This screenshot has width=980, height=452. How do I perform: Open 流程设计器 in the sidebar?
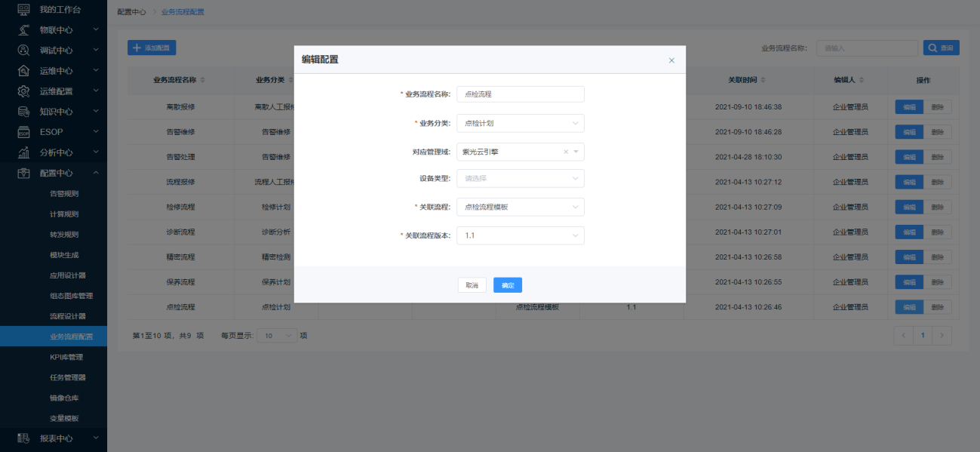click(x=68, y=316)
